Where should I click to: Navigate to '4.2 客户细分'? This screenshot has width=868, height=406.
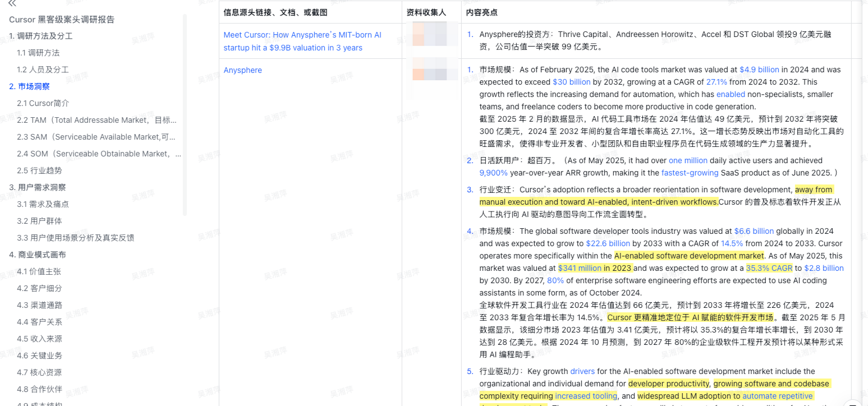(39, 288)
